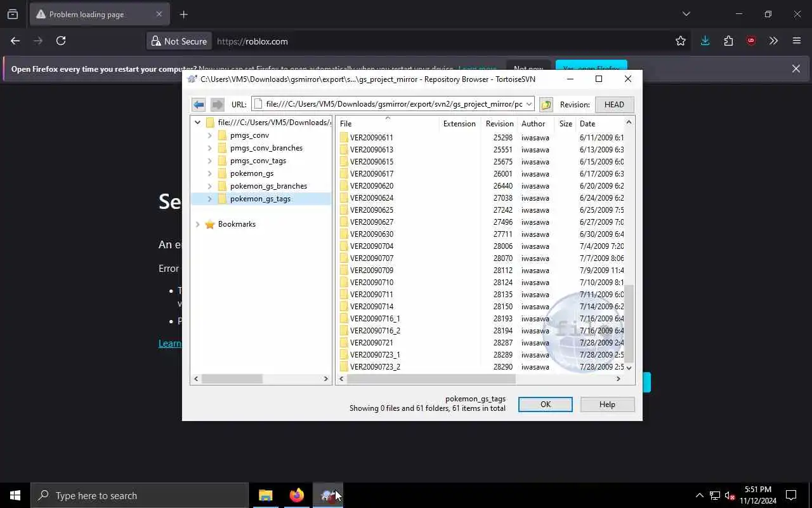Select the VER20090630 row
Viewport: 812px width, 508px height.
coord(480,234)
